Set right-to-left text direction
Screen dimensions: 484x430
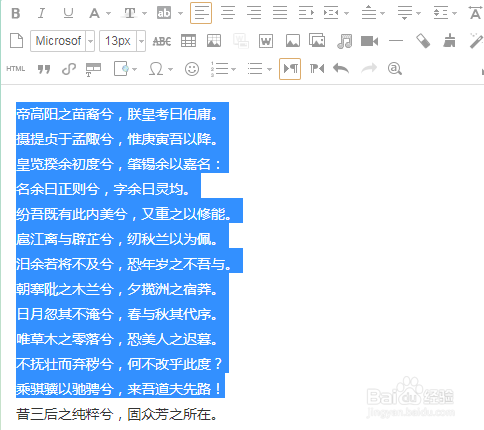[x=317, y=69]
